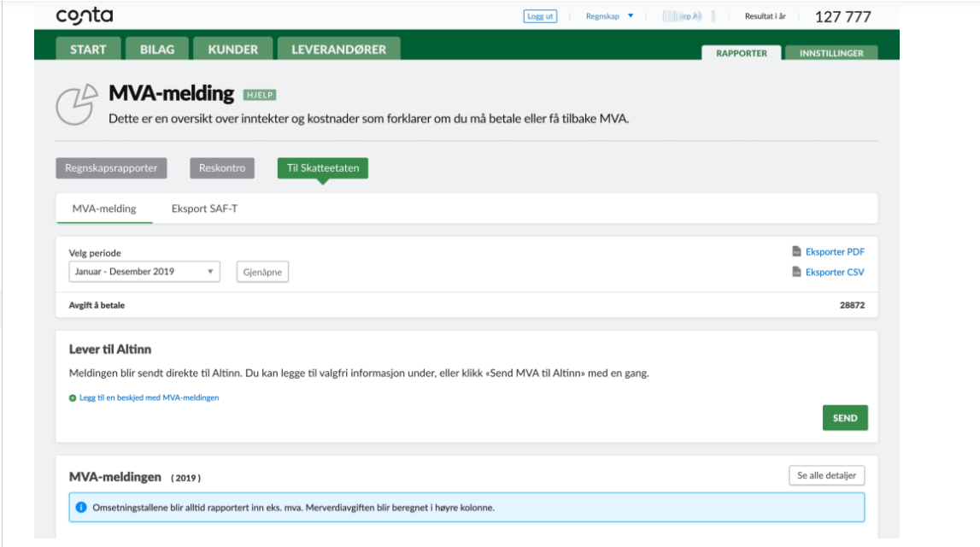Click the CSV file icon beside Eksporter CSV
The width and height of the screenshot is (980, 547).
(796, 272)
